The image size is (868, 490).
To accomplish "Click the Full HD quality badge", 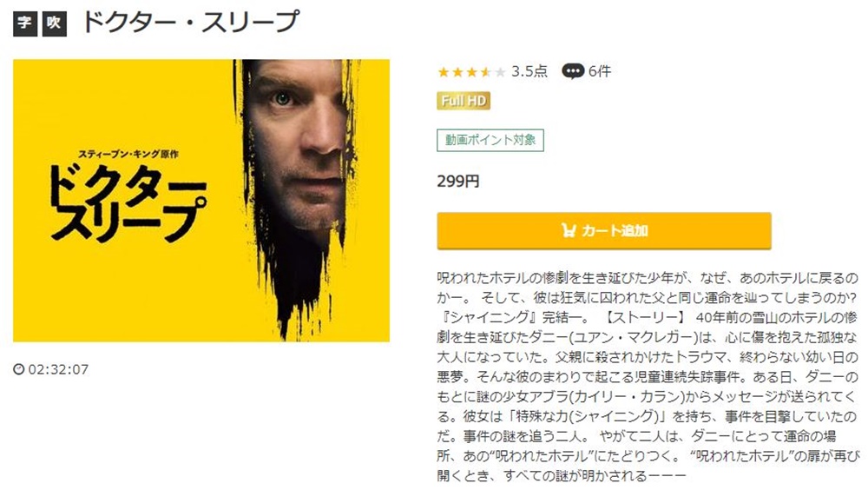I will [464, 100].
